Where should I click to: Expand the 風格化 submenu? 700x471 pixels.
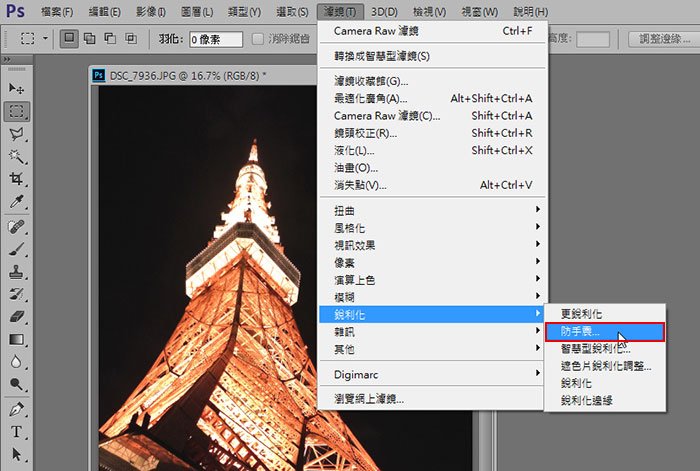(x=432, y=228)
